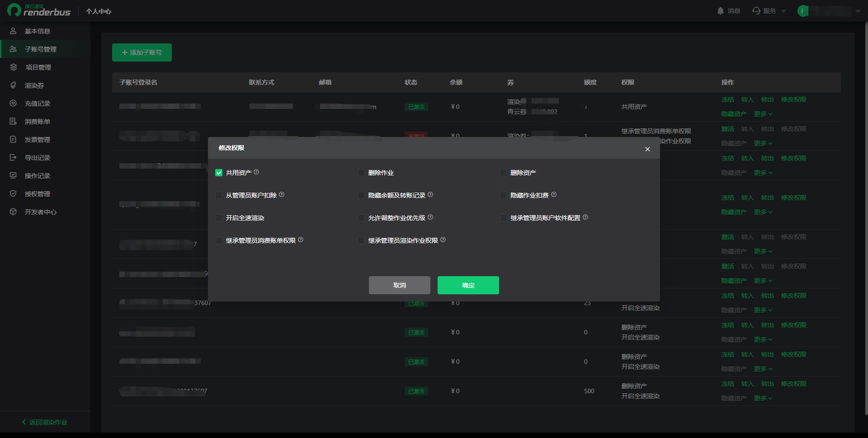Viewport: 868px width, 438px height.
Task: Click the 基本信息 person icon
Action: click(x=13, y=31)
